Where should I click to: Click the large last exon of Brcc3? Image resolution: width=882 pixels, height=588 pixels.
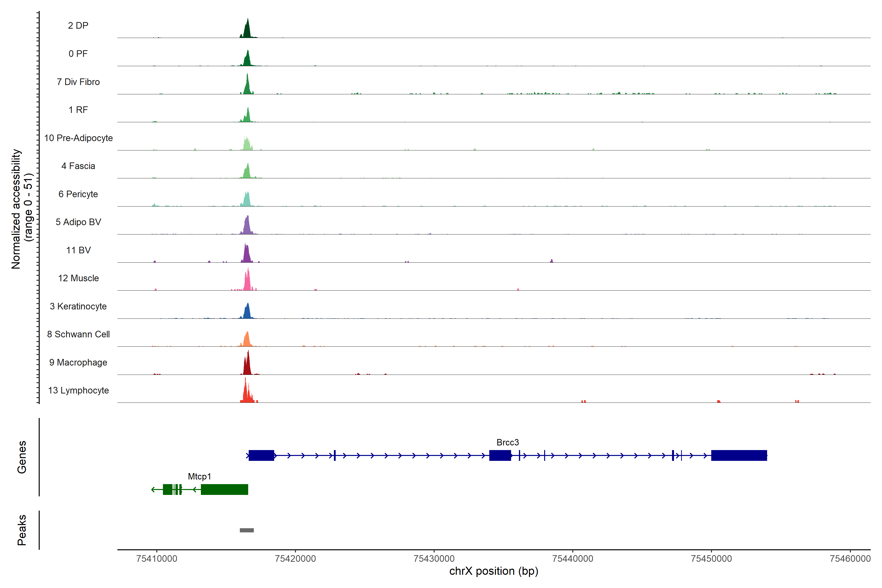pos(739,455)
